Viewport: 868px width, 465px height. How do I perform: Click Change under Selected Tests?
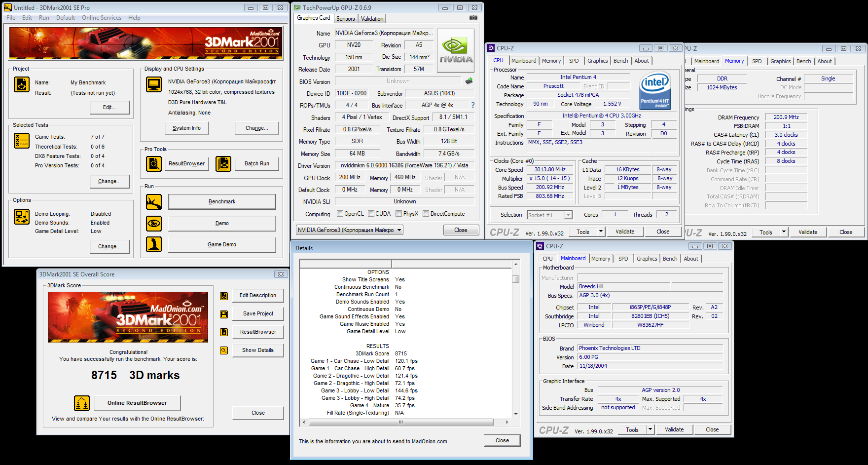109,182
